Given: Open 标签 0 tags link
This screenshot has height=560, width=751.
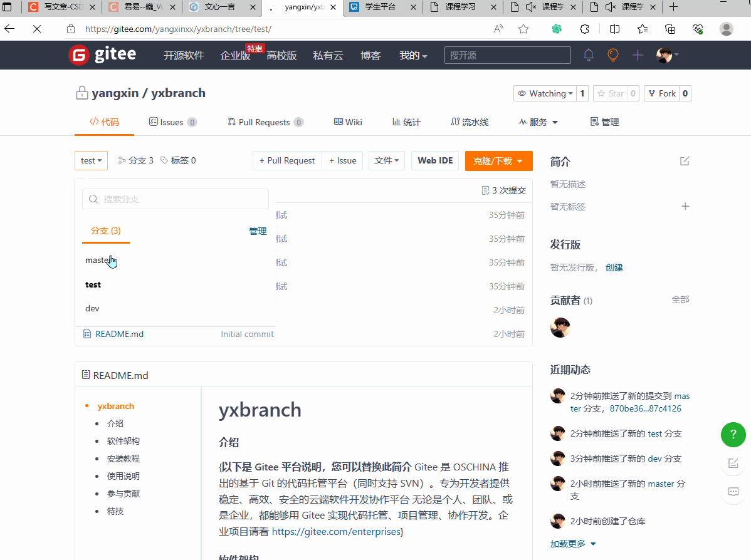Looking at the screenshot, I should coord(178,160).
